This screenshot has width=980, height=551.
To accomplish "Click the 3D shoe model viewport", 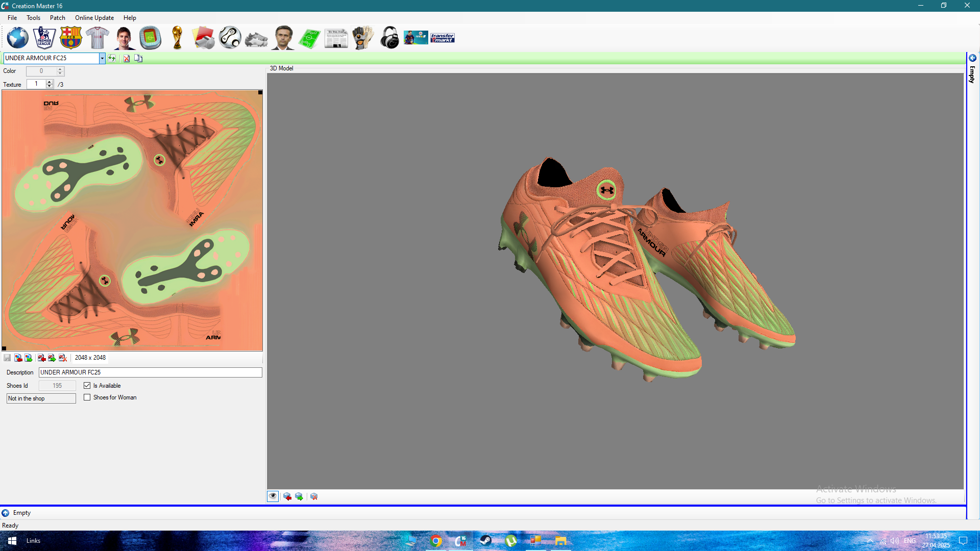I will [x=616, y=281].
